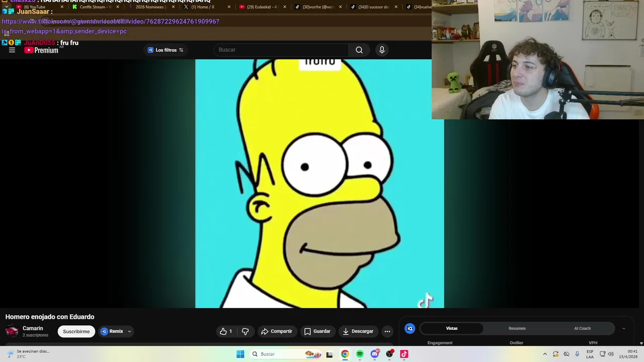Change the ESP LAA keyboard language
The image size is (644, 362).
coord(590,354)
